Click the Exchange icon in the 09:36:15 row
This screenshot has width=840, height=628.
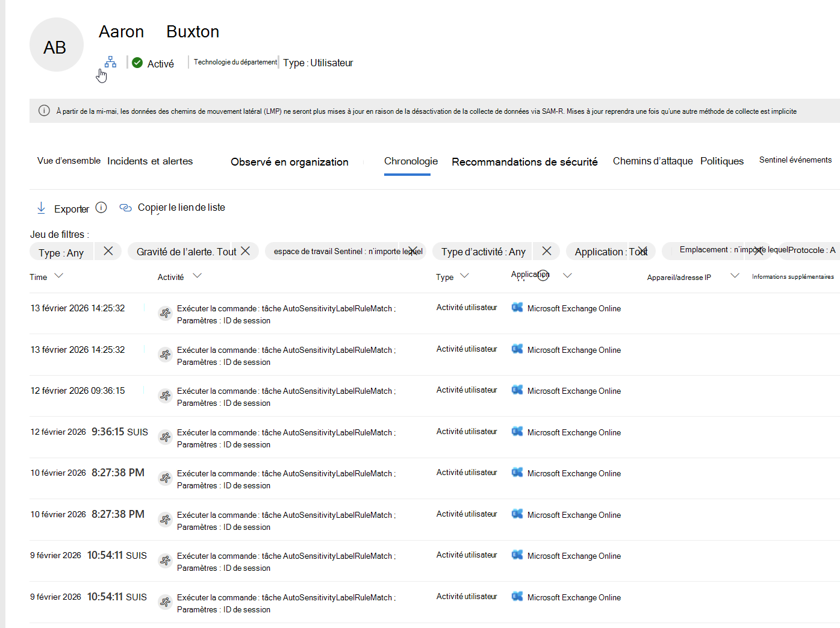[x=517, y=390]
